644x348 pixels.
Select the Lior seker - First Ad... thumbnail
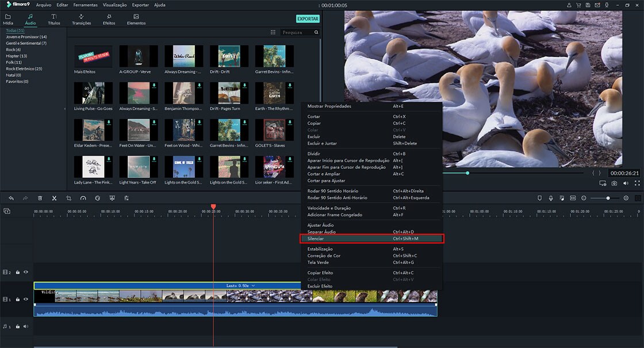click(274, 167)
